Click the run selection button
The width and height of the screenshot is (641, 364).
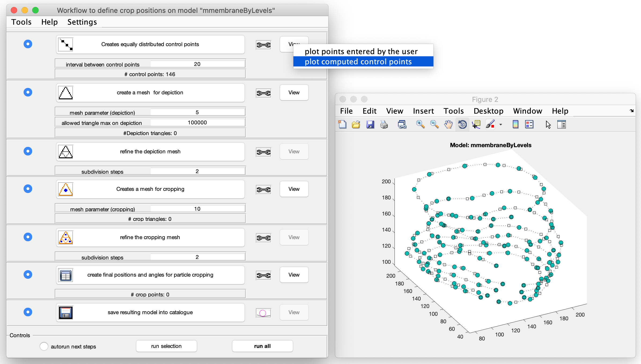166,346
